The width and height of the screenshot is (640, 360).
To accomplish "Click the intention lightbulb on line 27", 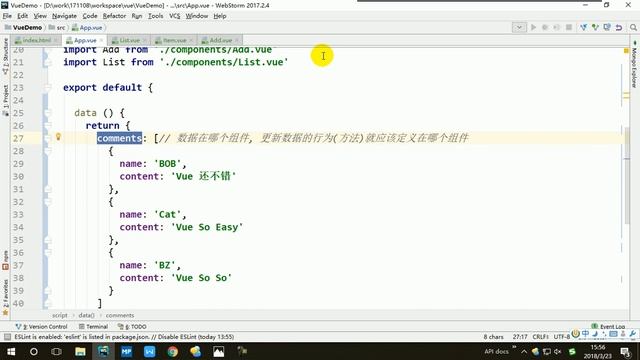I will (58, 137).
